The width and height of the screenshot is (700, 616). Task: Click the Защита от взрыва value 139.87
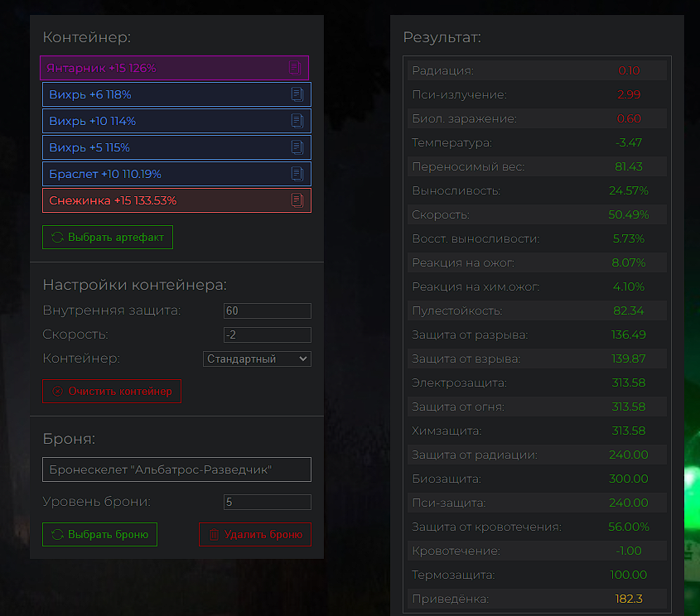click(629, 359)
